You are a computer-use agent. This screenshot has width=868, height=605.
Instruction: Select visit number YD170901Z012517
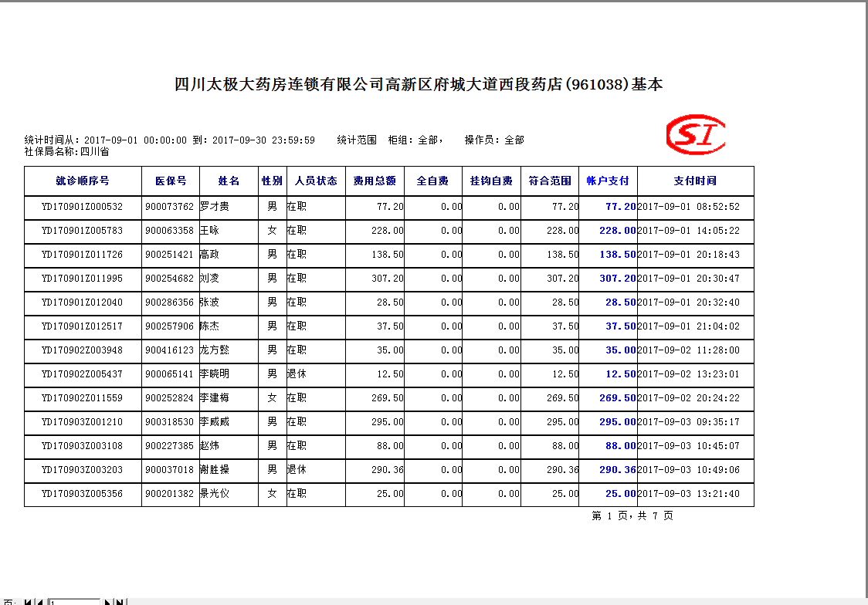coord(82,326)
